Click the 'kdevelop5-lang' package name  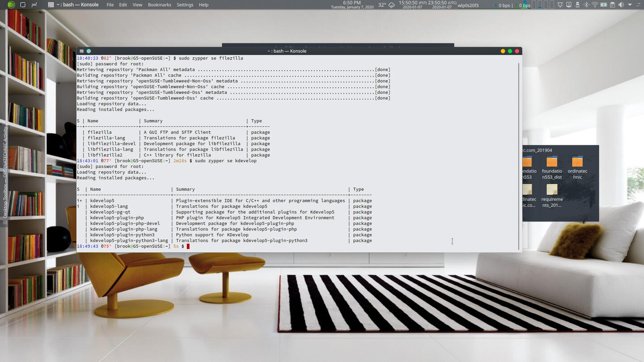(x=109, y=206)
